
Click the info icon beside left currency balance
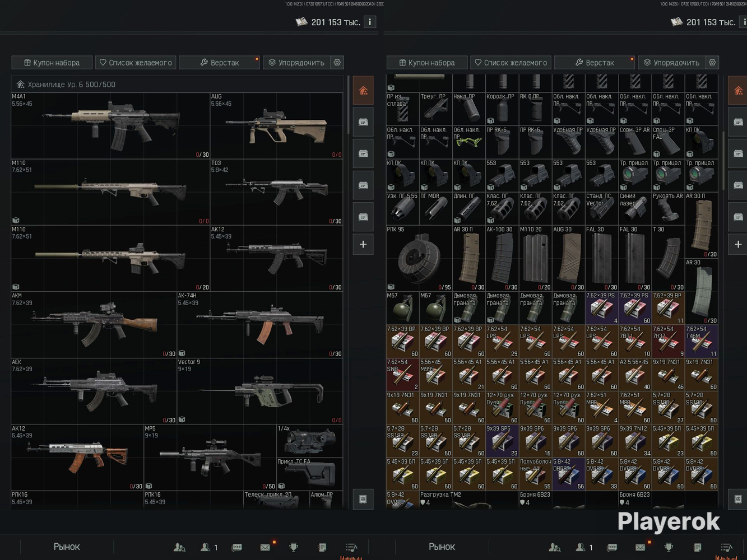click(370, 22)
